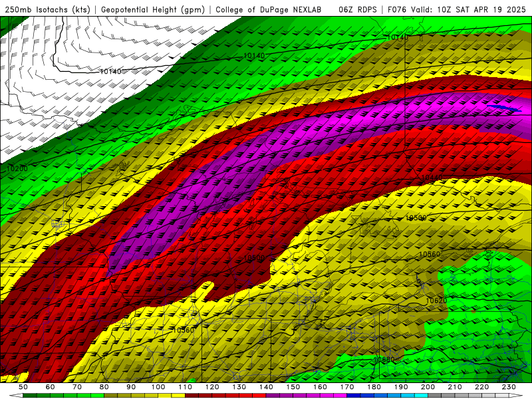Click the 210 value on the color scale
532x399 pixels.
(x=455, y=387)
